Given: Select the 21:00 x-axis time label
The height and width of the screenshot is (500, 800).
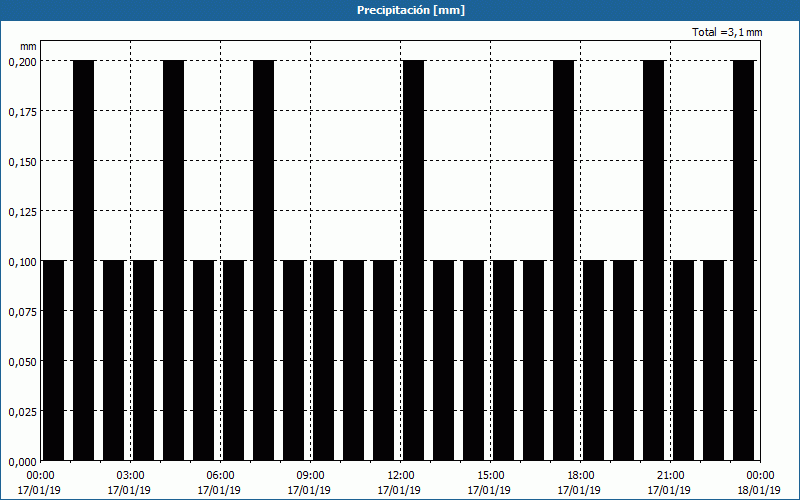Looking at the screenshot, I should coord(670,476).
